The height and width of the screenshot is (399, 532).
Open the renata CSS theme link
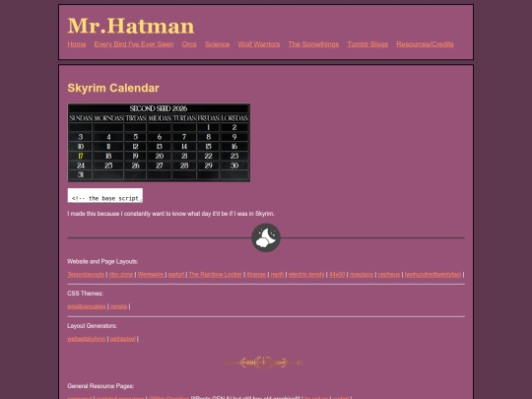119,306
